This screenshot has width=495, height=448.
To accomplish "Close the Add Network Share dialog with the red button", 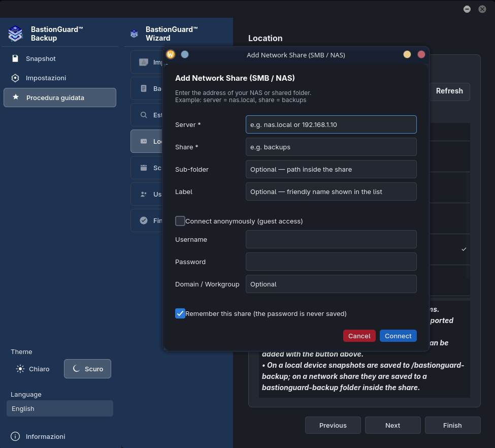I will (421, 55).
